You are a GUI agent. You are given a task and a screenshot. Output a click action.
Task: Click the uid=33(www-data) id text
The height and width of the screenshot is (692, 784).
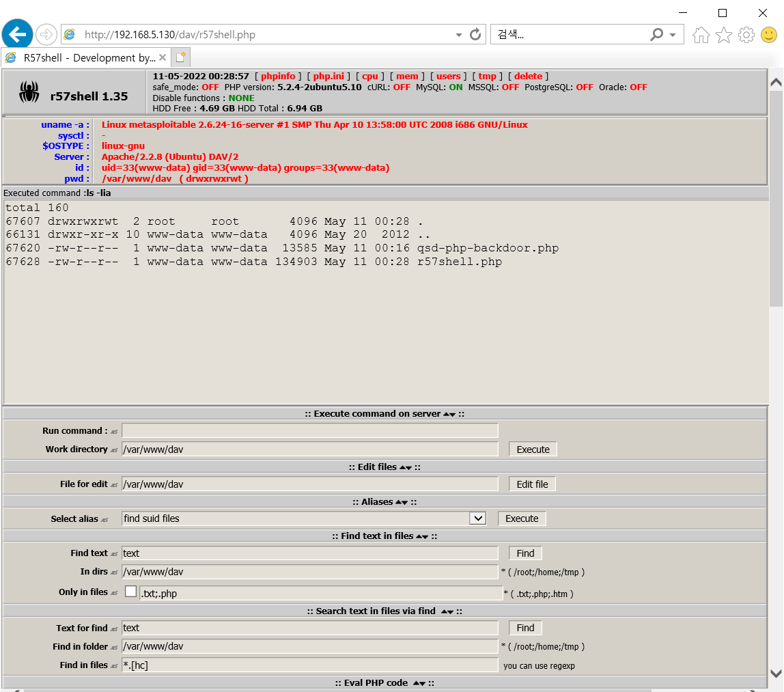click(x=245, y=167)
